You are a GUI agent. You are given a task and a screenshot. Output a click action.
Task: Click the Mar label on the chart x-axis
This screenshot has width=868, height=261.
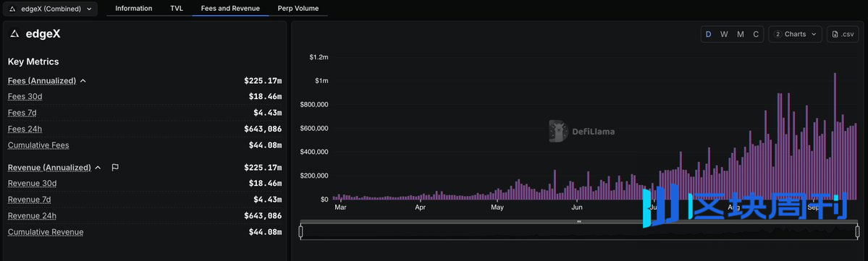point(340,208)
